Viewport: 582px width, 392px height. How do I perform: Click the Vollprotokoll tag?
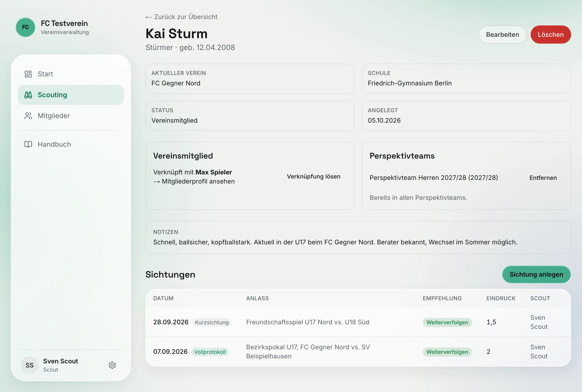point(210,352)
